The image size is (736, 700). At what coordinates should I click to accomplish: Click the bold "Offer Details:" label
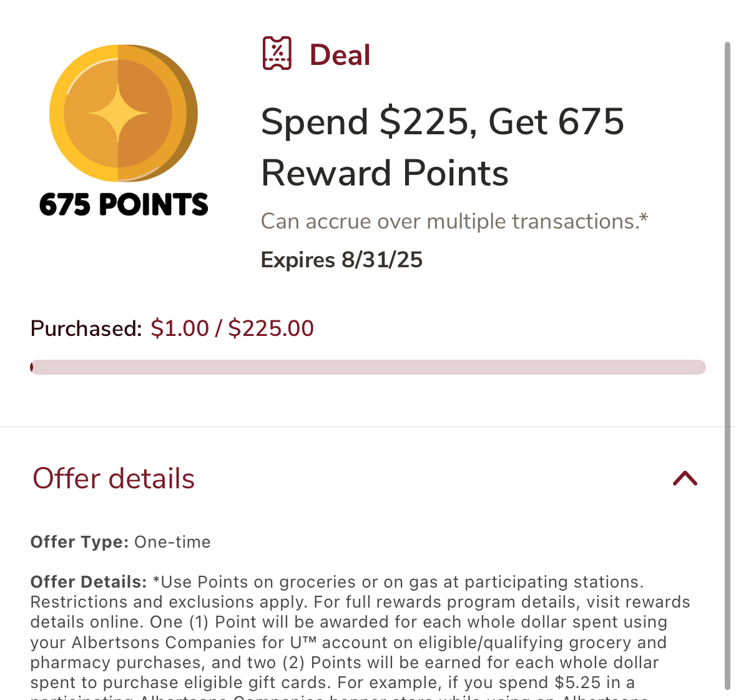[89, 582]
